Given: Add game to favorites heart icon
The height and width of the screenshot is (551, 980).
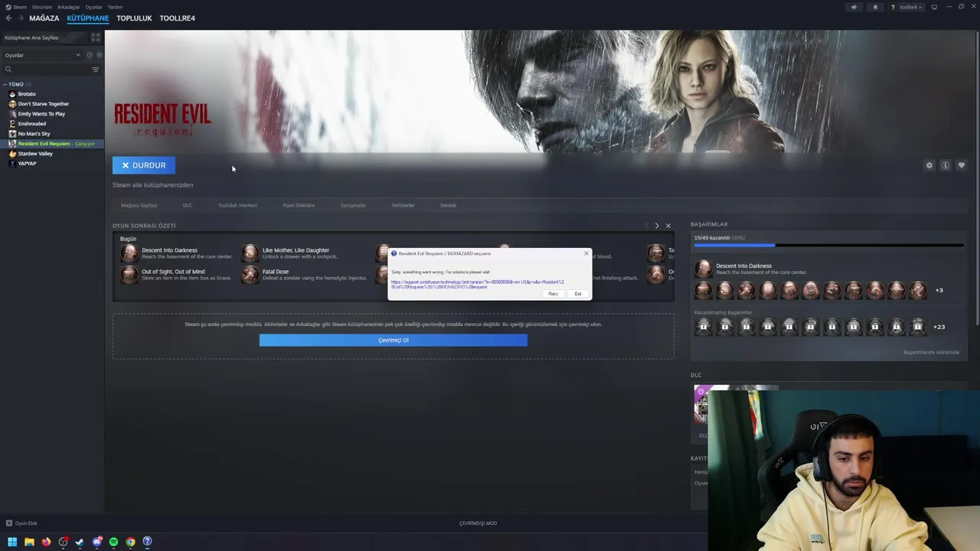Looking at the screenshot, I should click(962, 165).
